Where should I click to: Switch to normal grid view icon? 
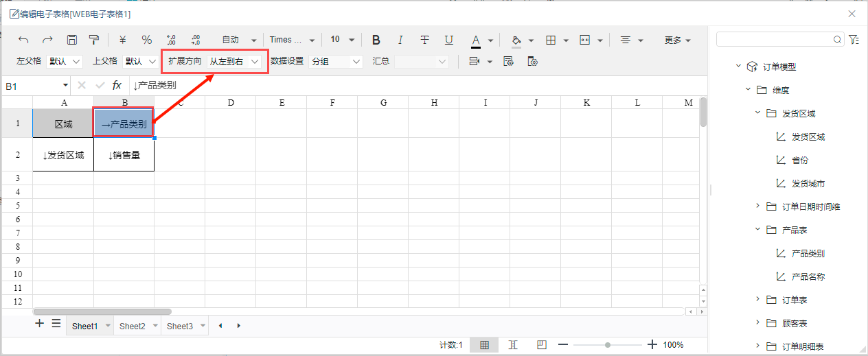pyautogui.click(x=484, y=345)
